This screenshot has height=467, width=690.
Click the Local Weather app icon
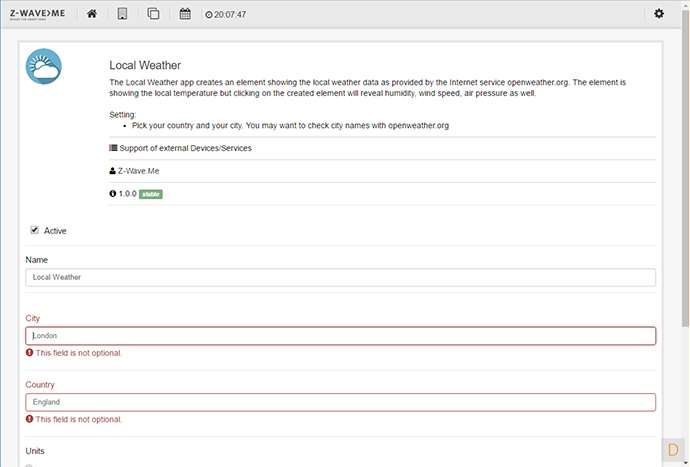[44, 66]
